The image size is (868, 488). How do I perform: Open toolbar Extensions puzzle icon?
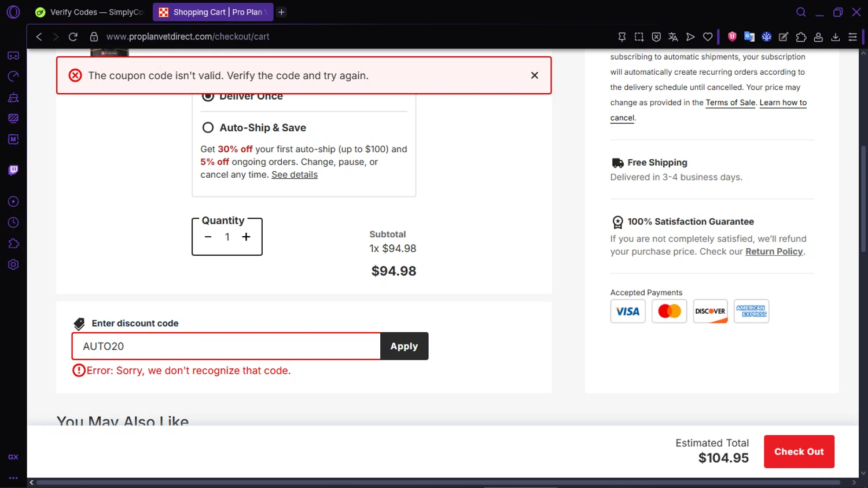click(x=801, y=36)
